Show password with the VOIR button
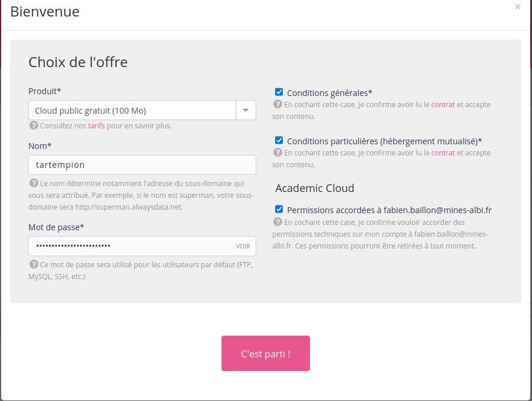 pyautogui.click(x=243, y=246)
